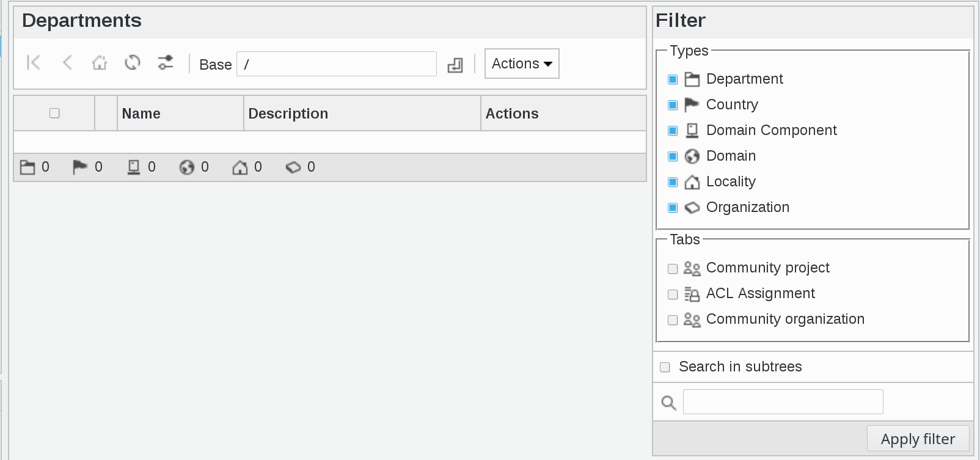
Task: Click the country flag count icon in footer
Action: (x=80, y=167)
